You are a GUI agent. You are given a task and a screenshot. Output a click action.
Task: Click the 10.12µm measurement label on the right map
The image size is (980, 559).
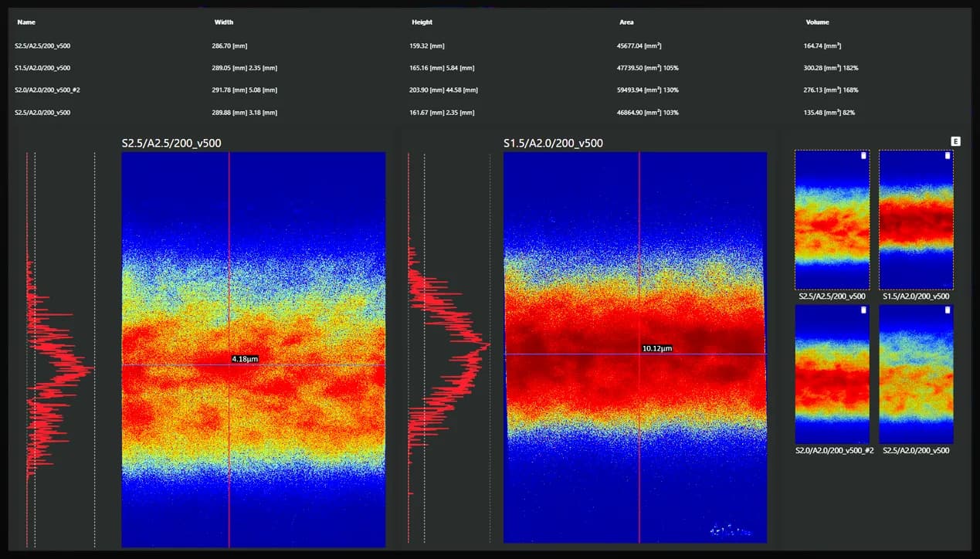(x=657, y=349)
